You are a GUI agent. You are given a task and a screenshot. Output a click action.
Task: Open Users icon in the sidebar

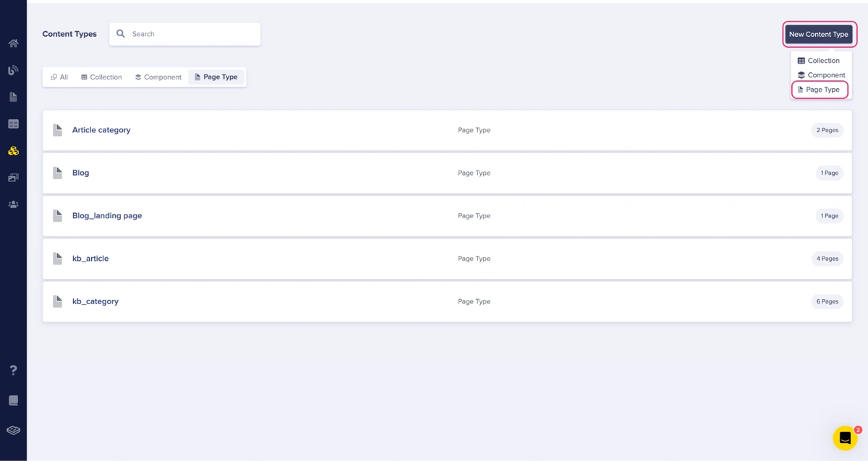13,204
